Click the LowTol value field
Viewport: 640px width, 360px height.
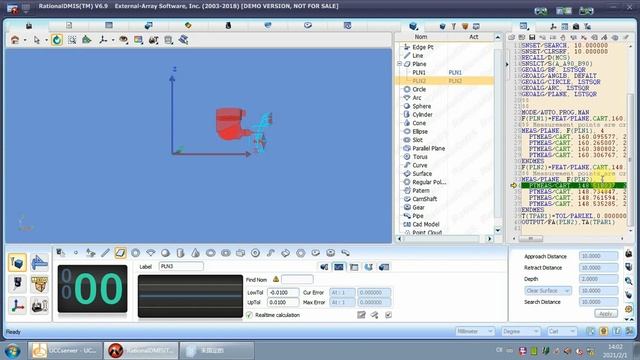point(283,293)
